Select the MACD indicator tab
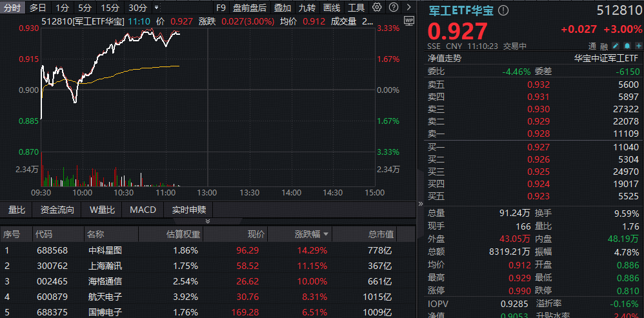 pos(143,210)
